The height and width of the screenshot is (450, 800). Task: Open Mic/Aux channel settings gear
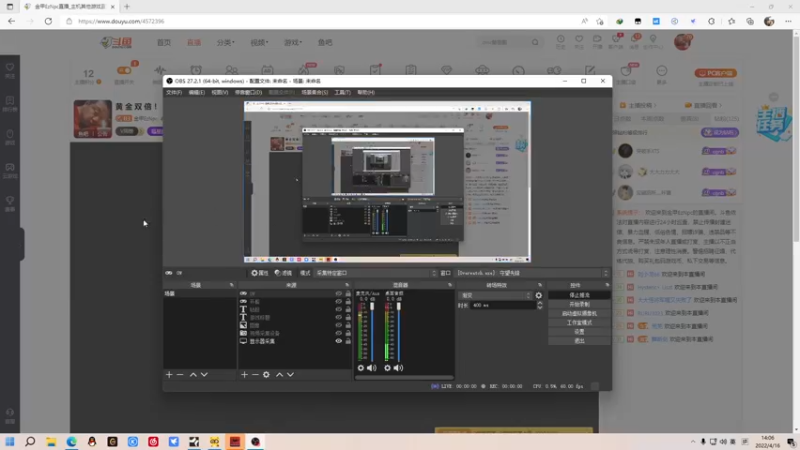click(x=361, y=368)
